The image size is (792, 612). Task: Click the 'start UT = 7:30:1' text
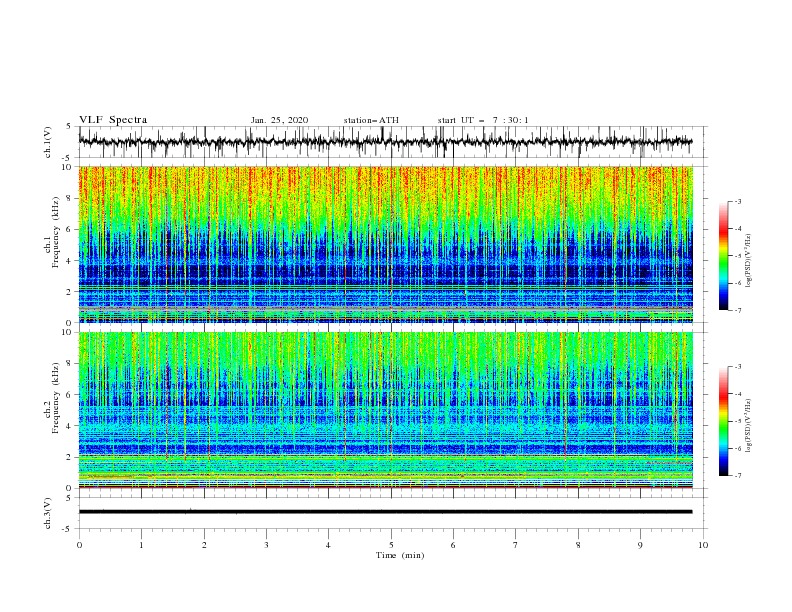tap(483, 120)
